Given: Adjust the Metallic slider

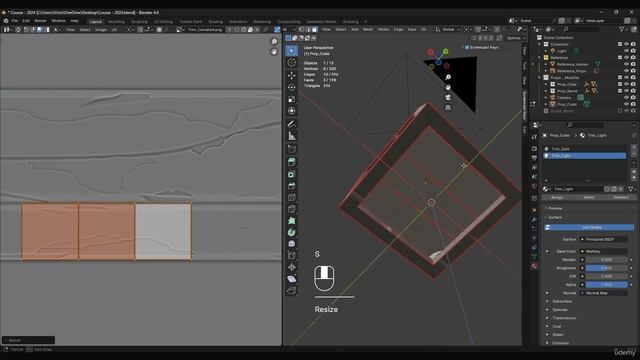Looking at the screenshot, I should pos(606,260).
